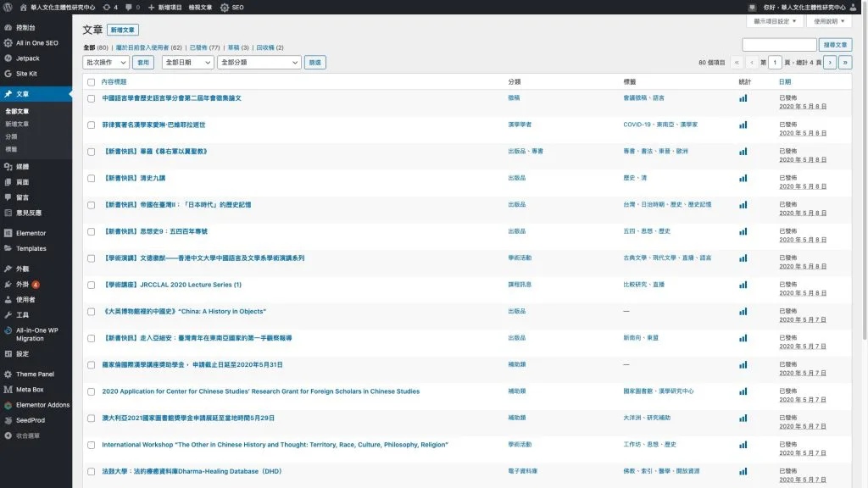Open the 全部分類 category filter dropdown
868x488 pixels.
[259, 63]
